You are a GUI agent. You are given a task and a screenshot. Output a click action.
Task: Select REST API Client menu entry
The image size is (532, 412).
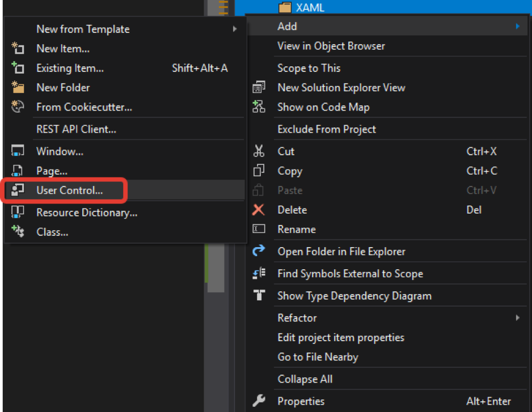(x=76, y=129)
